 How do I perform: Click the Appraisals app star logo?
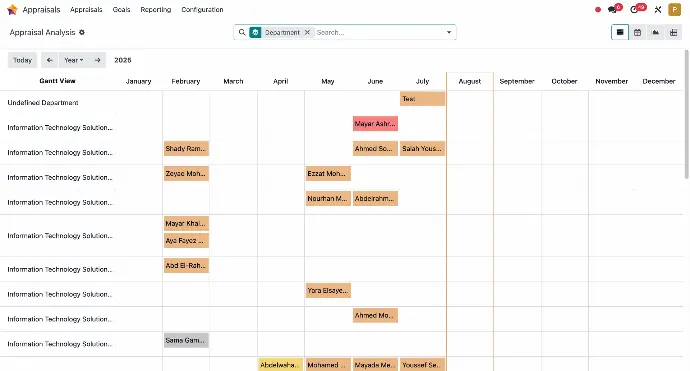pos(12,9)
